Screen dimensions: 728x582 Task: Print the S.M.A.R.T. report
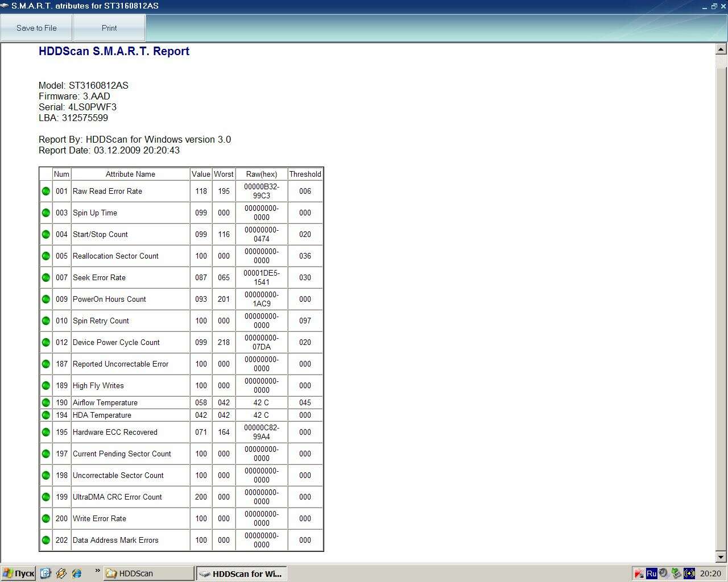(109, 28)
